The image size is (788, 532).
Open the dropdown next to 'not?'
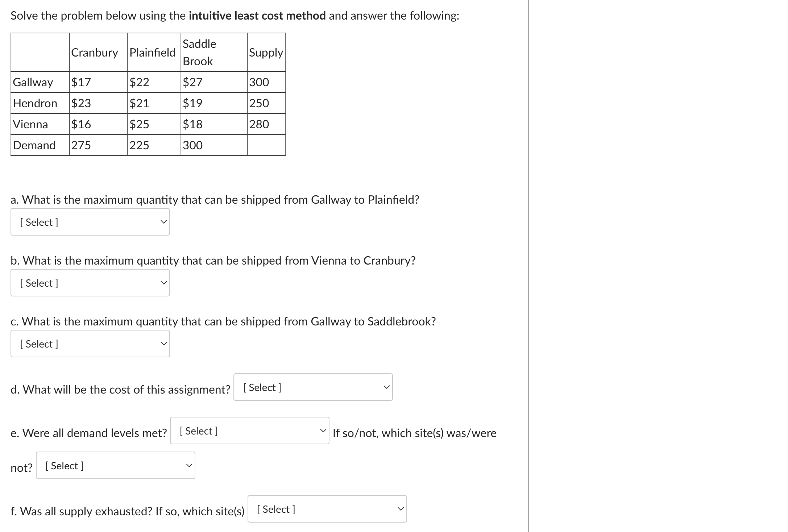coord(115,465)
